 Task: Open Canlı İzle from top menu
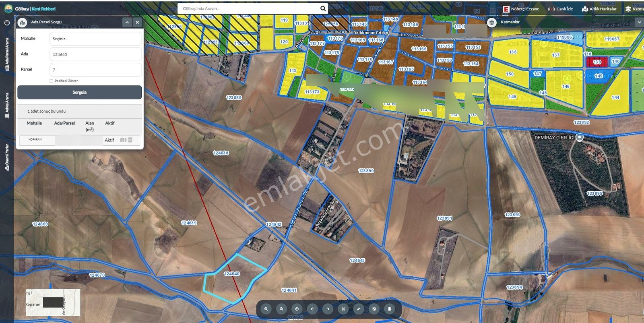[x=560, y=9]
